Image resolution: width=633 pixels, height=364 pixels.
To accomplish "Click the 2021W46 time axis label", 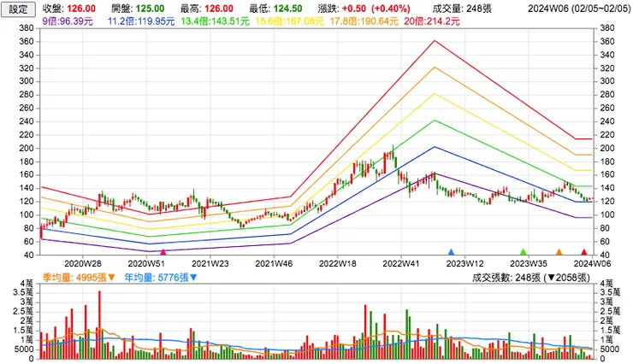I will 274,264.
